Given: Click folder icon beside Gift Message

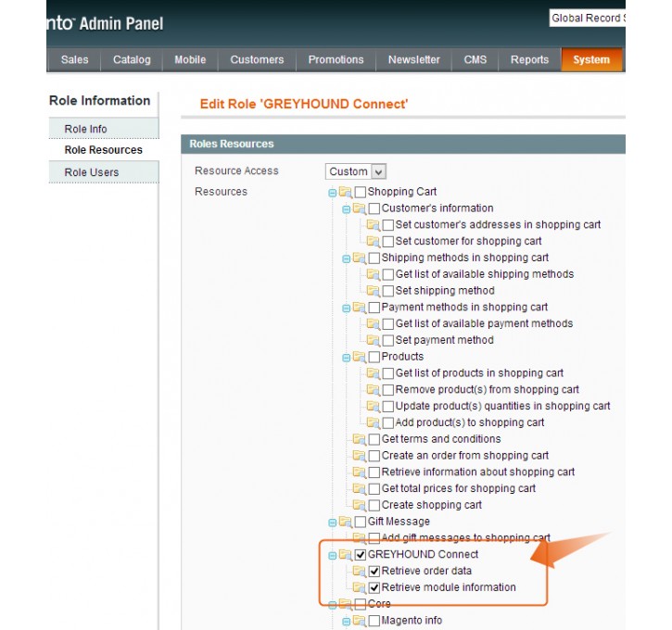Looking at the screenshot, I should pos(346,522).
